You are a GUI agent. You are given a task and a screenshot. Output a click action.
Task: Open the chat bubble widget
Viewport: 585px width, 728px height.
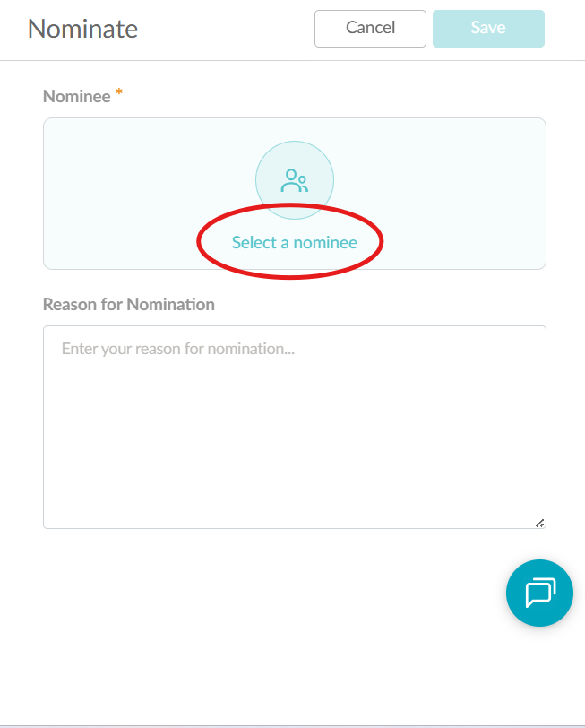click(x=539, y=593)
